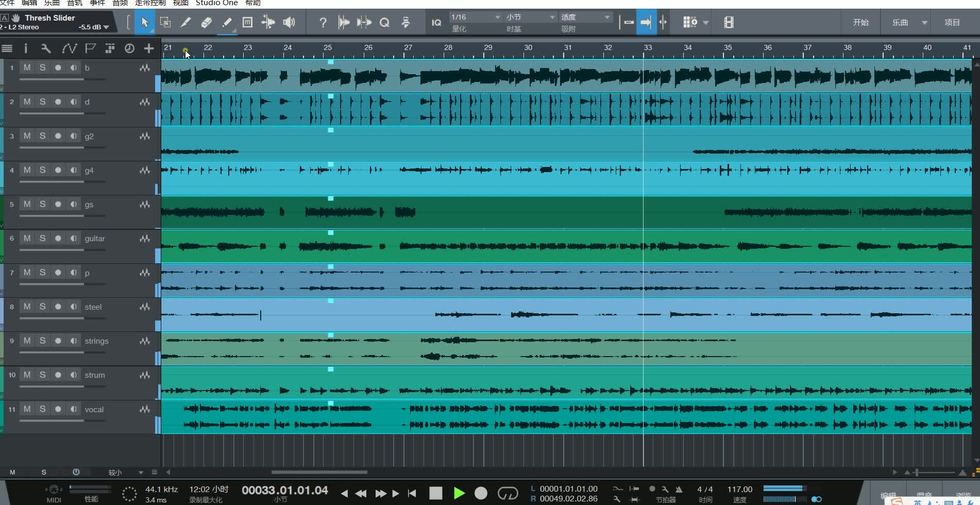Open the 音轨 menu
Viewport: 980px width, 505px height.
[x=75, y=3]
